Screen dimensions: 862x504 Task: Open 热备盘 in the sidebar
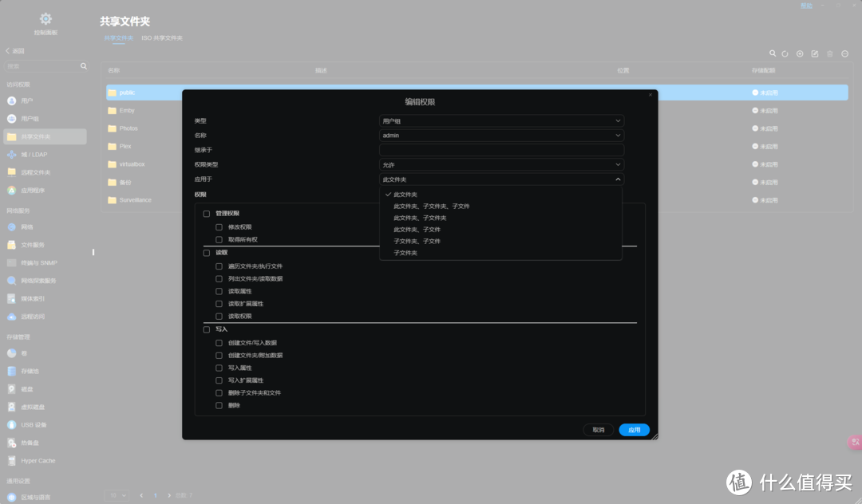point(45,443)
